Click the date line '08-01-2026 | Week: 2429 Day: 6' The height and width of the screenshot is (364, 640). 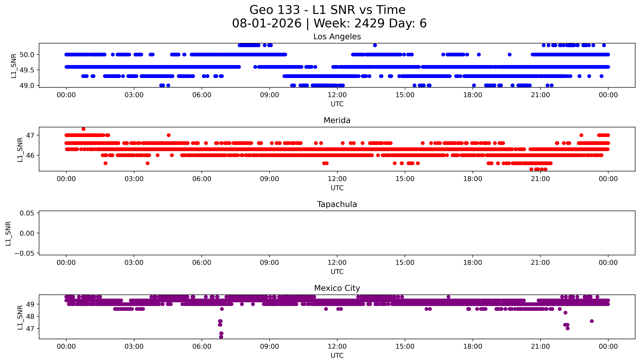click(329, 24)
